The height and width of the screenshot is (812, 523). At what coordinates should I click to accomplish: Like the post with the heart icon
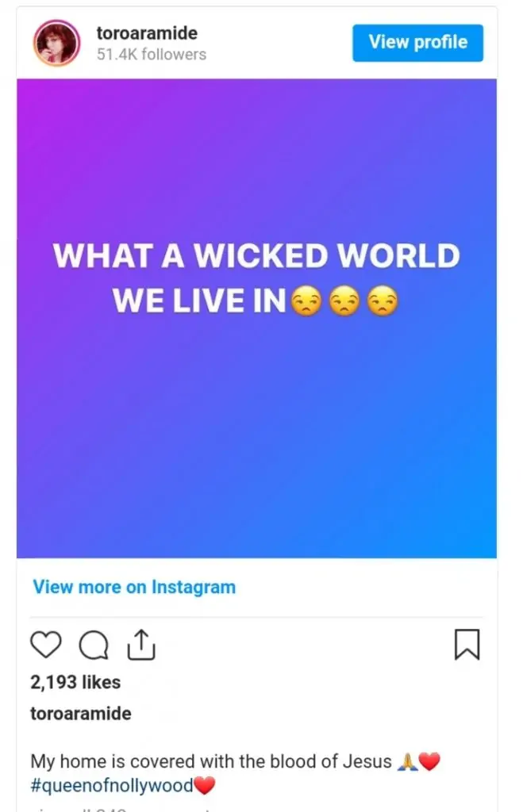click(45, 644)
